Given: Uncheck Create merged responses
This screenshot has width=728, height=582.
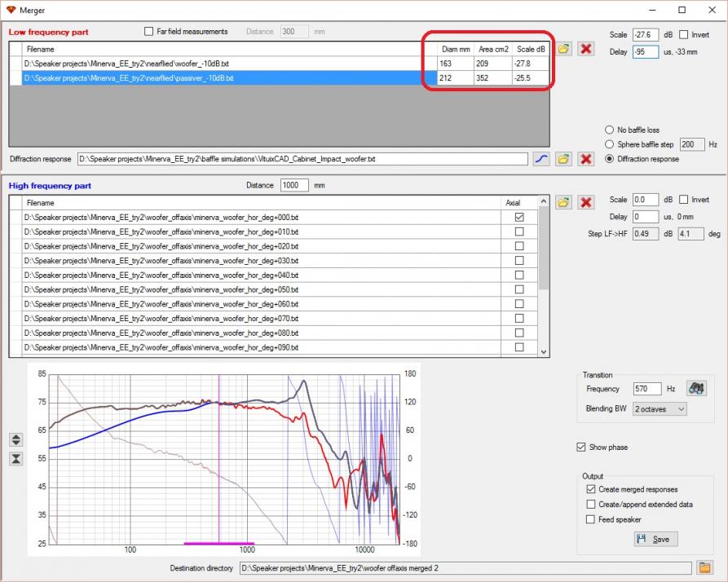Looking at the screenshot, I should click(x=590, y=489).
